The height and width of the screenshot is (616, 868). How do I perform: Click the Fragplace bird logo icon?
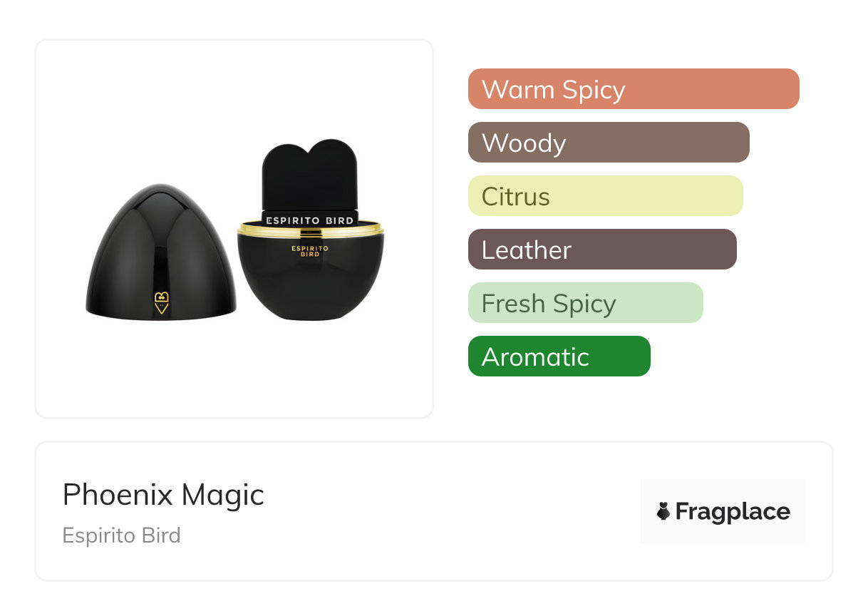tap(663, 511)
